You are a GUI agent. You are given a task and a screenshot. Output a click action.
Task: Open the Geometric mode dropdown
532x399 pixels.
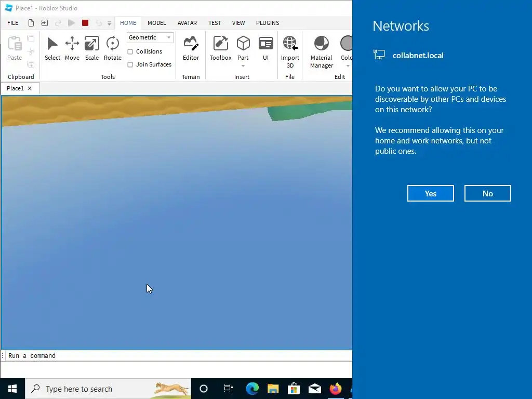150,37
